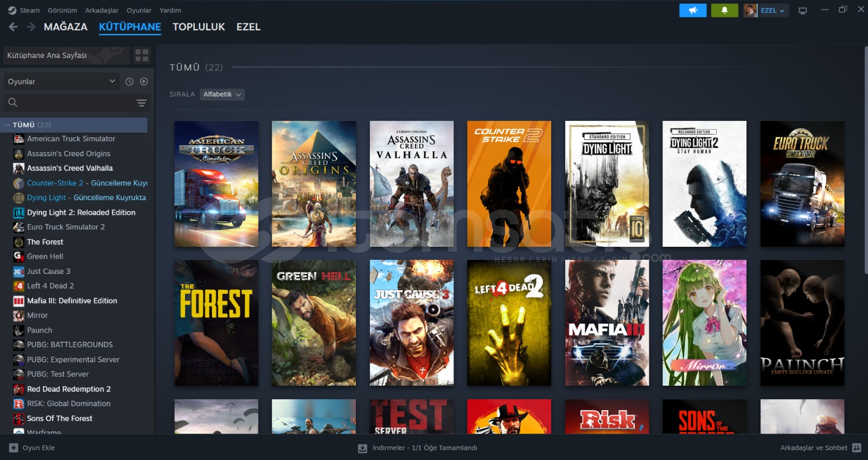Open the Görünüm menu

(x=62, y=10)
